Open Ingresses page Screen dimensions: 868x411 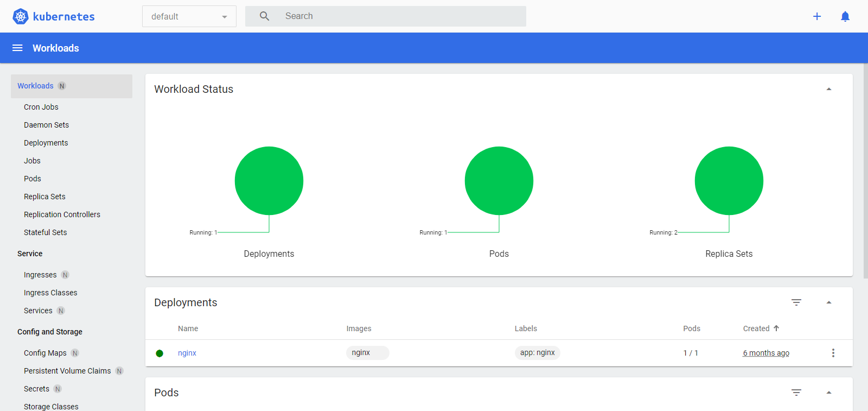[40, 275]
